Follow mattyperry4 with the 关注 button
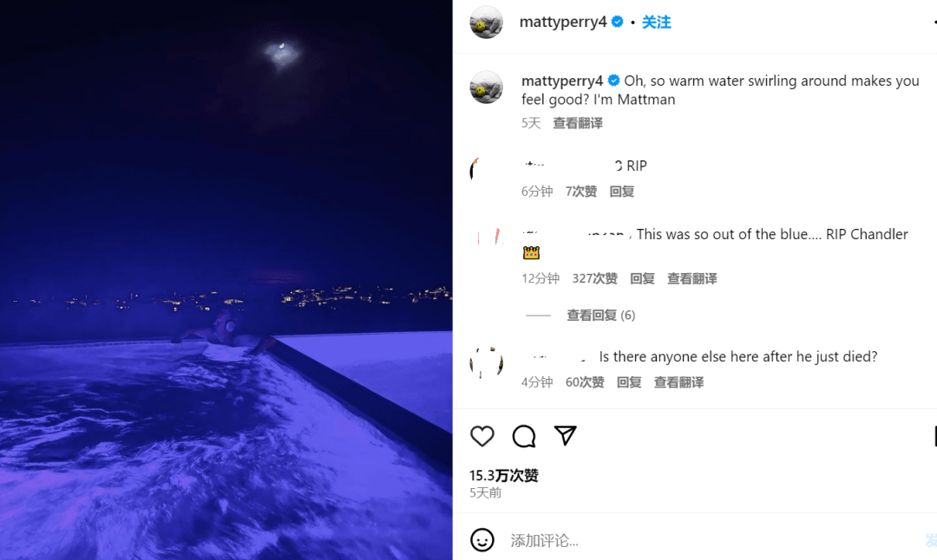 tap(656, 22)
